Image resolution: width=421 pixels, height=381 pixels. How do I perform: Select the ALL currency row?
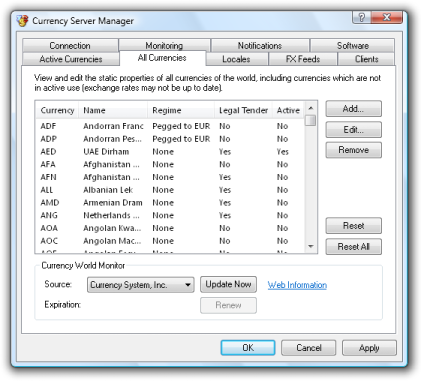point(170,190)
